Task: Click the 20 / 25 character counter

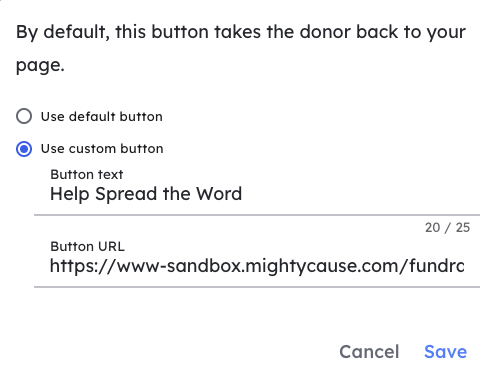Action: pyautogui.click(x=447, y=228)
